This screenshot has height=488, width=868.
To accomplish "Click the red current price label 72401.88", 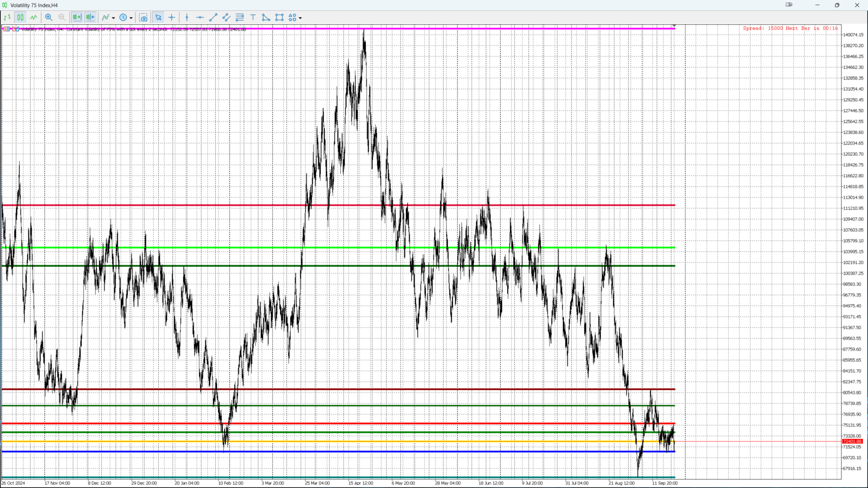I will [852, 441].
